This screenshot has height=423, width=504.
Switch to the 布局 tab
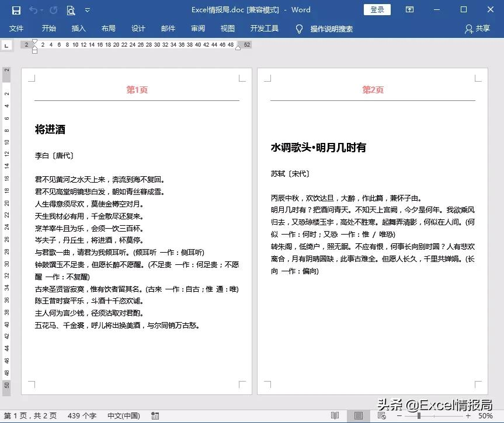[x=108, y=28]
